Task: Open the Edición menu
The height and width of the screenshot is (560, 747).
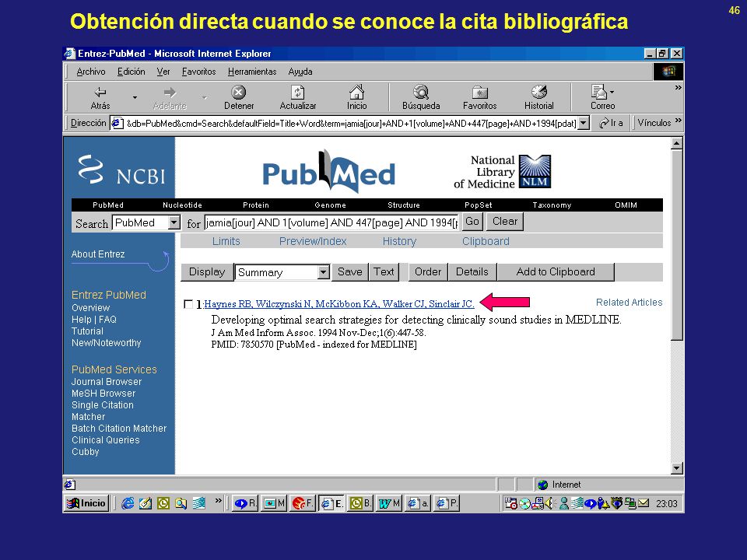Action: point(131,72)
